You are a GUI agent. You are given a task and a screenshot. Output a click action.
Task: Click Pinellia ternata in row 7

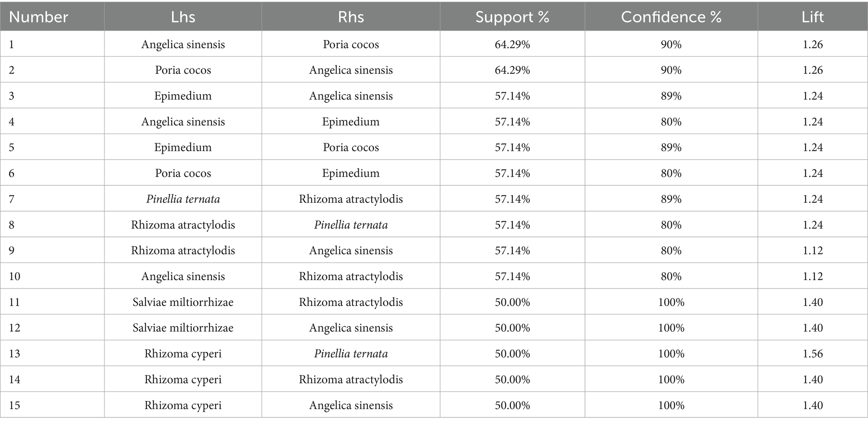tap(183, 199)
